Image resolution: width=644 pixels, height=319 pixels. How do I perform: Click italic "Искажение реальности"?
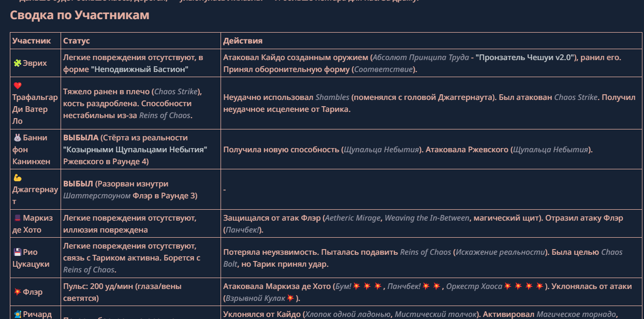pyautogui.click(x=500, y=252)
